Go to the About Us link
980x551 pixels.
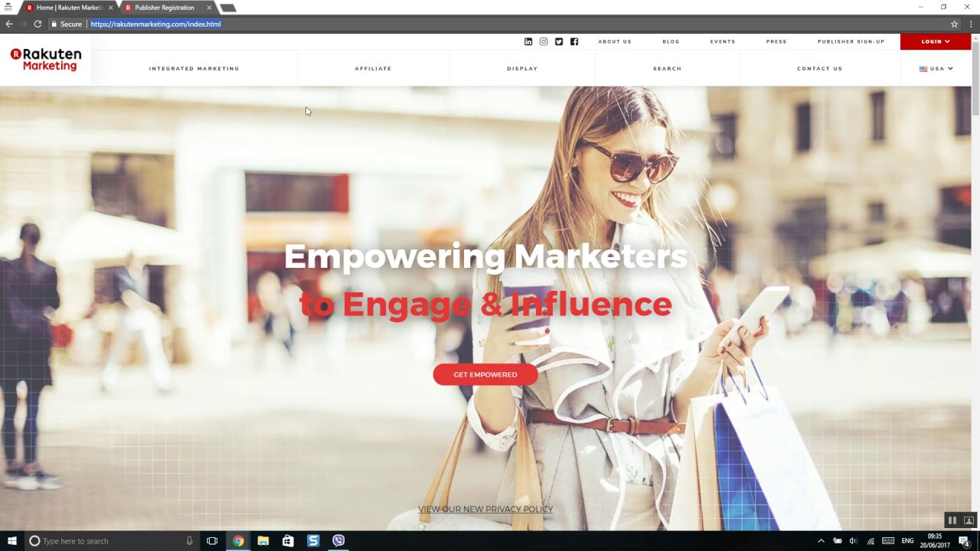point(615,41)
